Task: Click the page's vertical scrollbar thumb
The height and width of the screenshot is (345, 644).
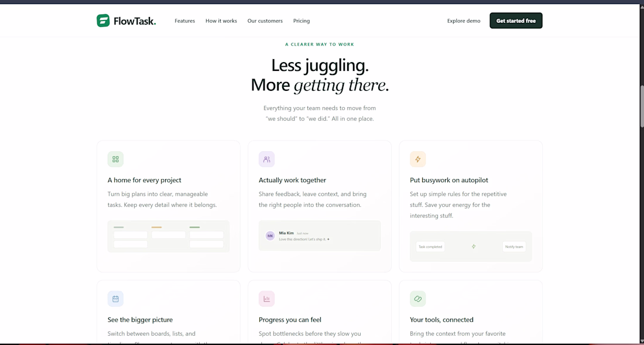Action: [x=642, y=106]
